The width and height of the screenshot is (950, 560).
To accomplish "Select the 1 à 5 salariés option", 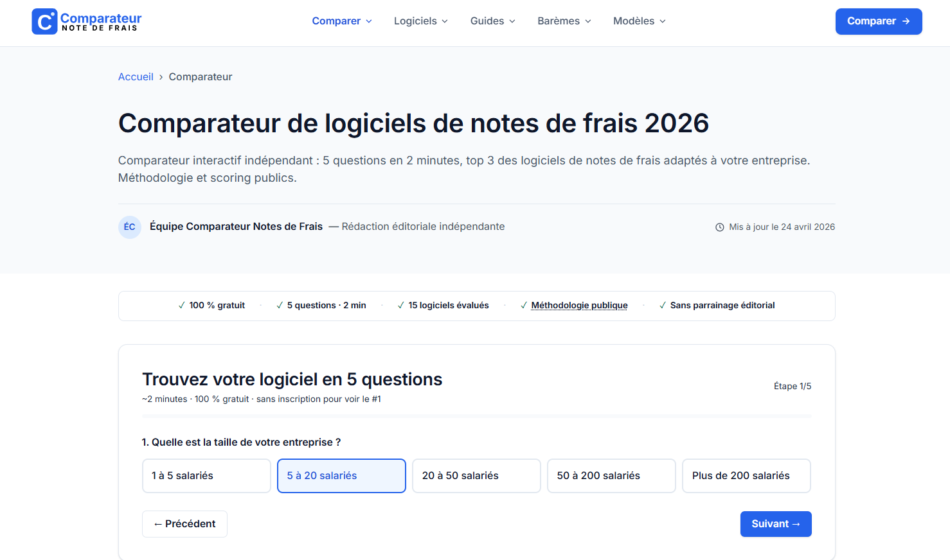I will tap(206, 476).
